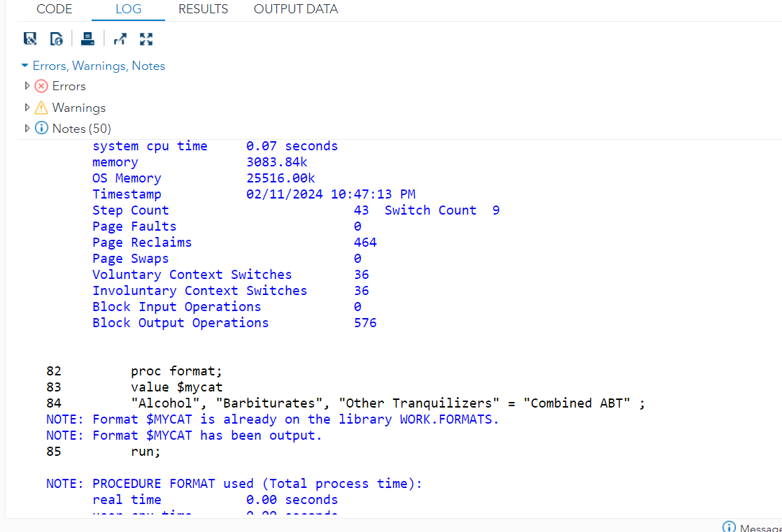
Task: Click the save log to file icon
Action: pos(30,38)
